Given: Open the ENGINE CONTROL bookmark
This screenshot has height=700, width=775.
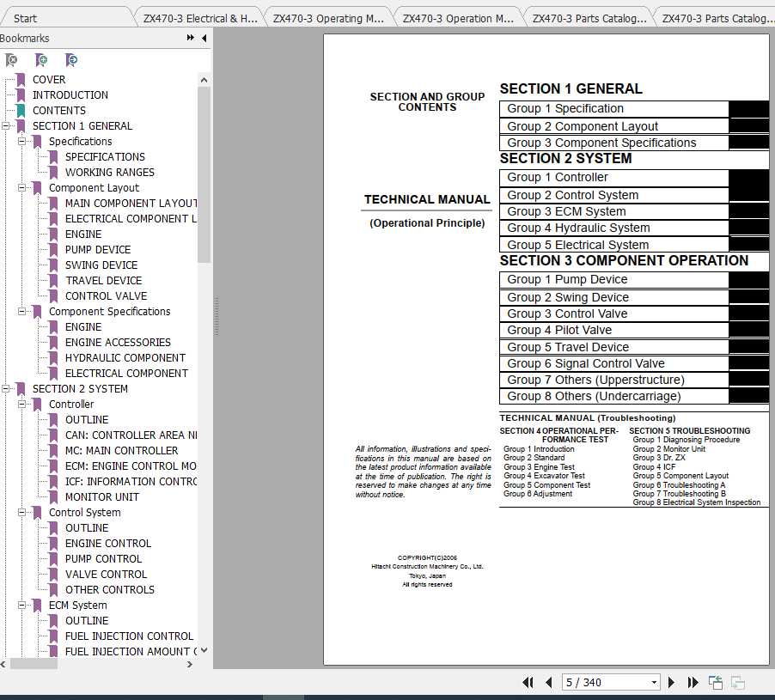Looking at the screenshot, I should point(107,543).
